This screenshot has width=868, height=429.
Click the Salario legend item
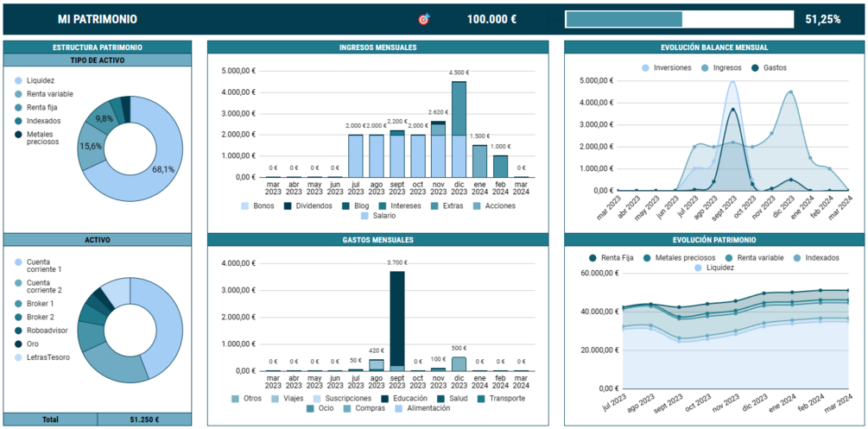(x=378, y=217)
